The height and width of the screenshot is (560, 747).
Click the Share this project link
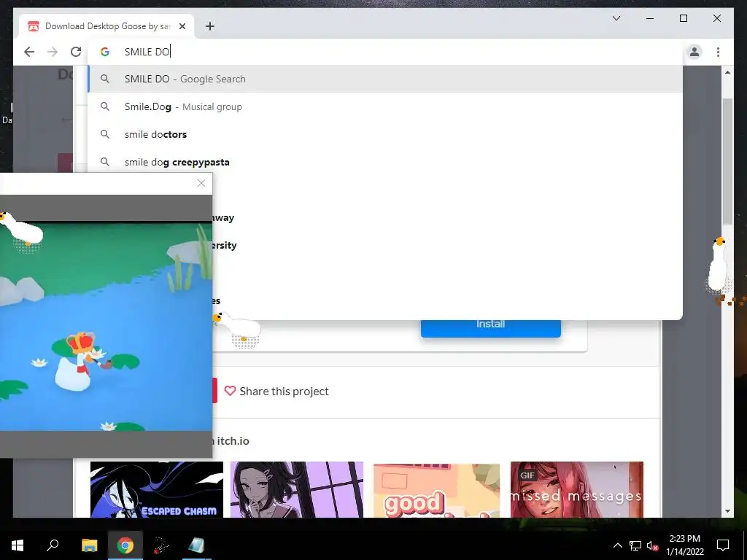click(x=284, y=392)
